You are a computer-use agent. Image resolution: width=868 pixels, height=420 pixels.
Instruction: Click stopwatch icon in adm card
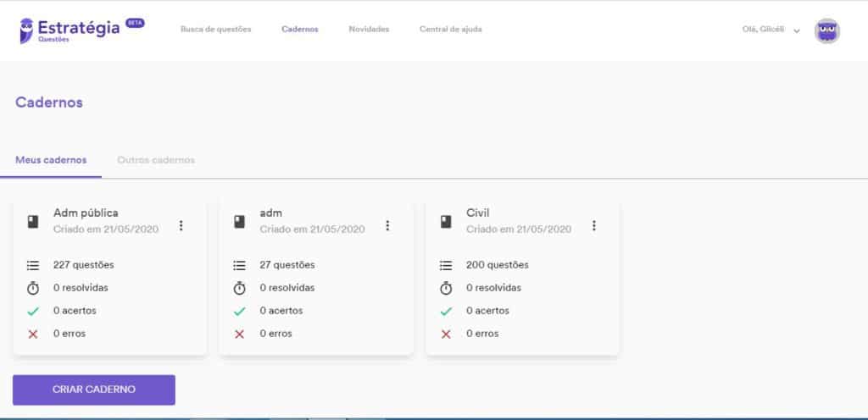click(239, 288)
